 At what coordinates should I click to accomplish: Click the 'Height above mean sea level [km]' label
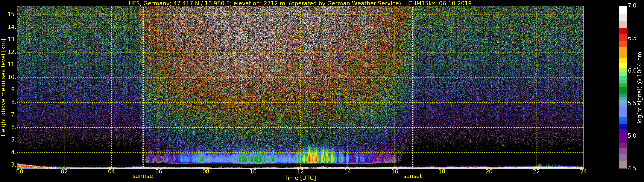3,88
